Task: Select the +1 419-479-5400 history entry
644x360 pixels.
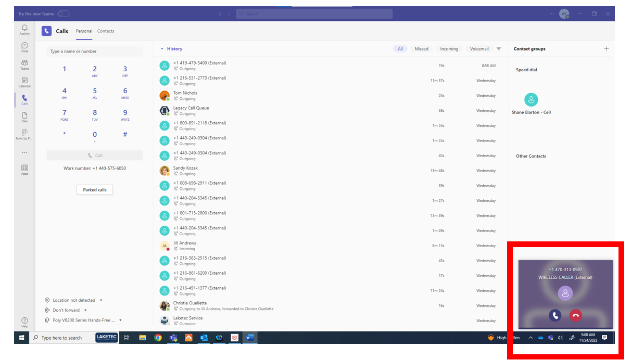Action: point(331,66)
